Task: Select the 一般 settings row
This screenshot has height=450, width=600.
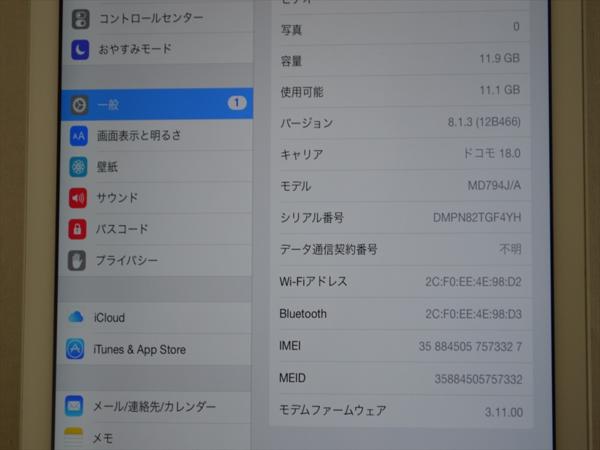Action: point(157,104)
